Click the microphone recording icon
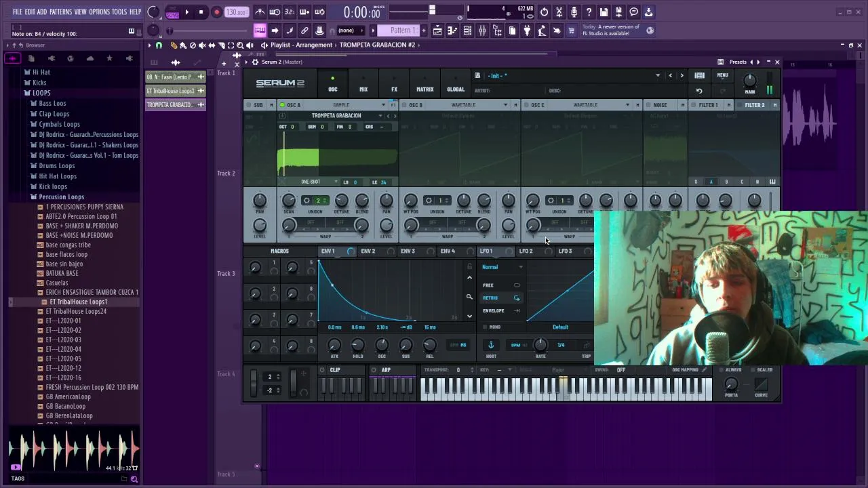Image resolution: width=868 pixels, height=488 pixels. (574, 12)
